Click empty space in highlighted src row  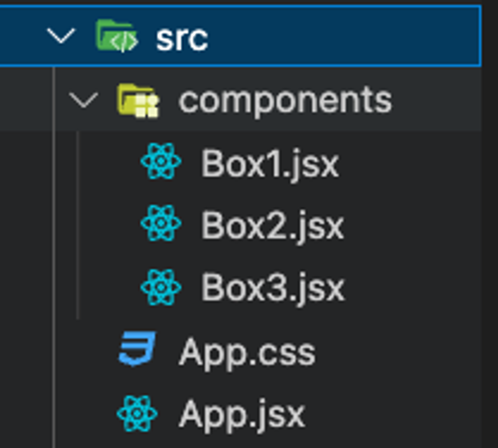point(349,36)
